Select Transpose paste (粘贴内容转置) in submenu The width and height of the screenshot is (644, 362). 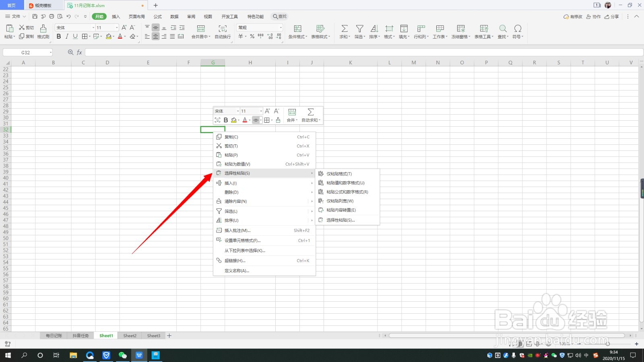coord(347,210)
